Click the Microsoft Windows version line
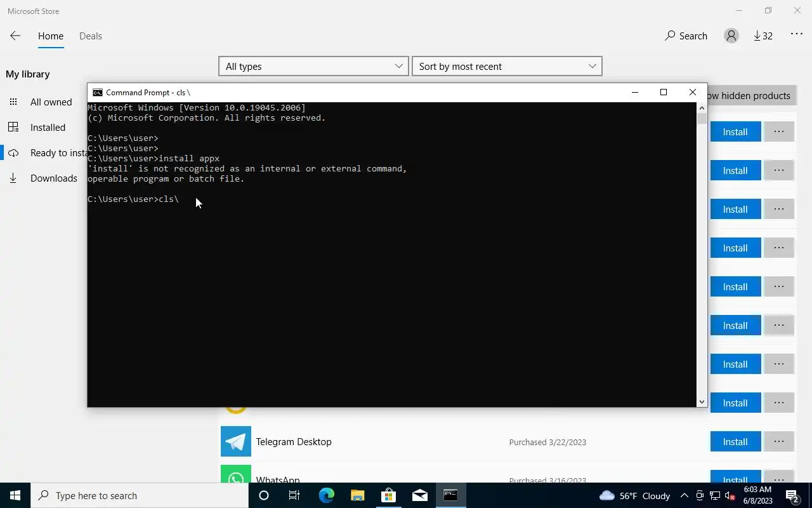The width and height of the screenshot is (812, 508). pos(197,108)
